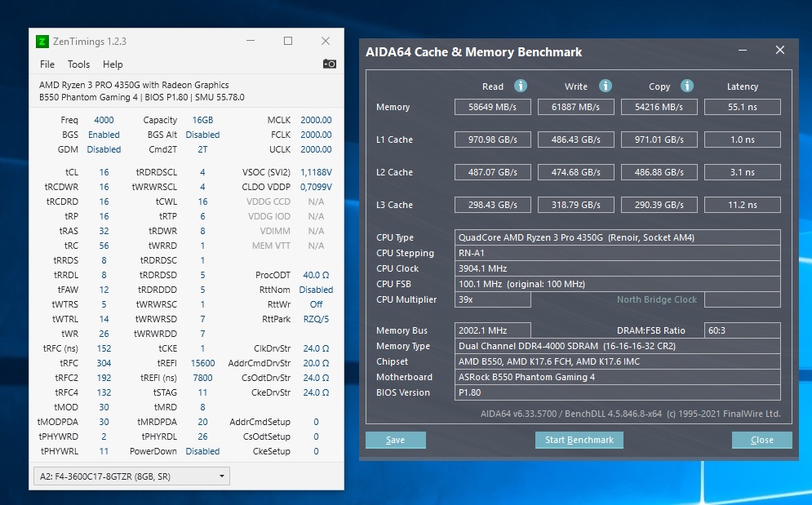812x505 pixels.
Task: Click the tRFC (ns) value 152
Action: point(104,348)
